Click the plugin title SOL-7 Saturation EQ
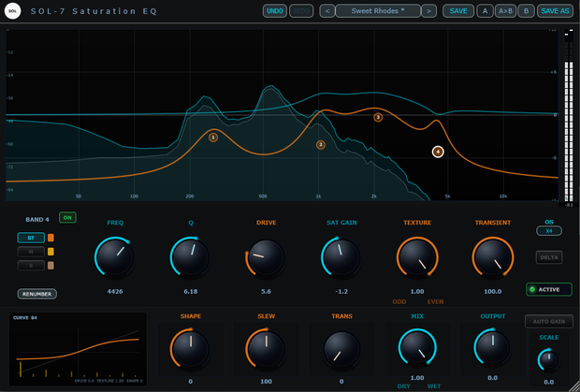Screen dimensions: 580x392 tap(94, 11)
